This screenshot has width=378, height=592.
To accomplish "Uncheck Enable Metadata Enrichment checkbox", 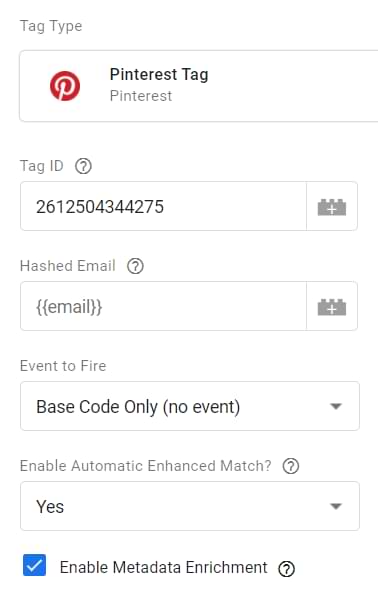I will point(34,565).
